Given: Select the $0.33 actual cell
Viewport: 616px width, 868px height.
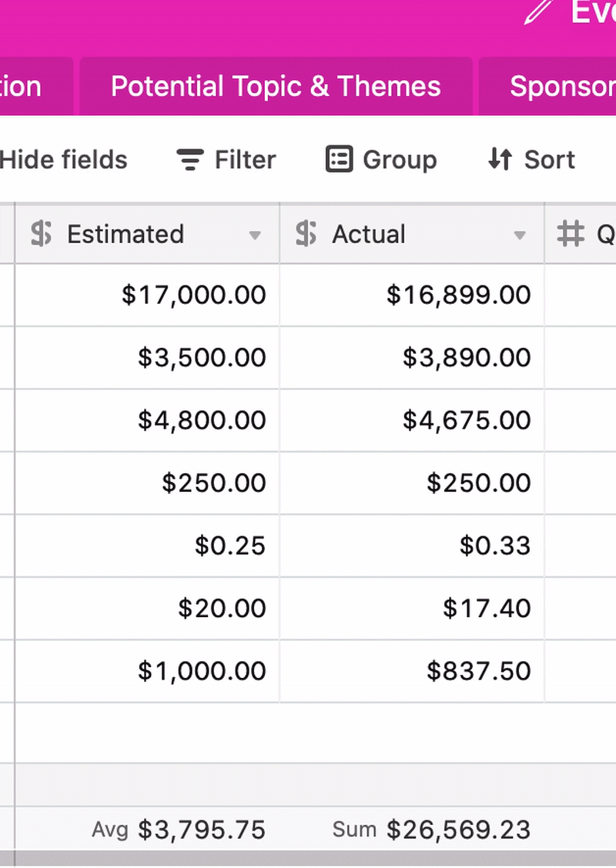Looking at the screenshot, I should coord(412,546).
